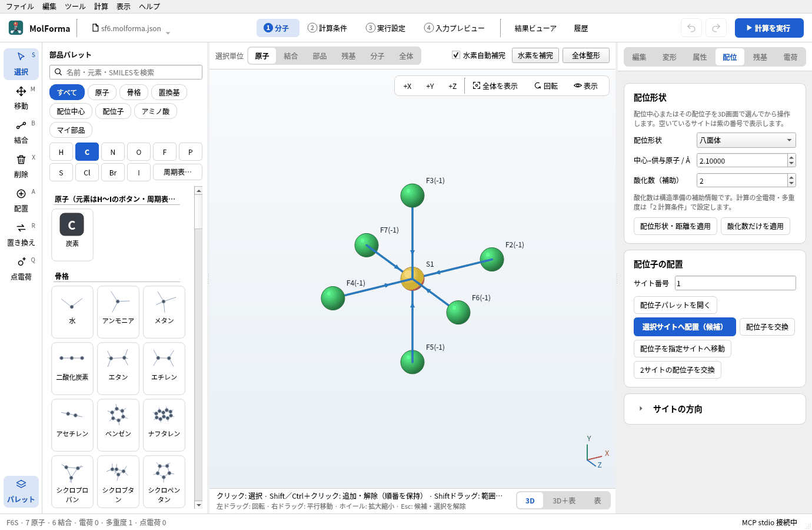Decrease the 酸化数 stepper value
This screenshot has height=530, width=812.
click(x=791, y=184)
